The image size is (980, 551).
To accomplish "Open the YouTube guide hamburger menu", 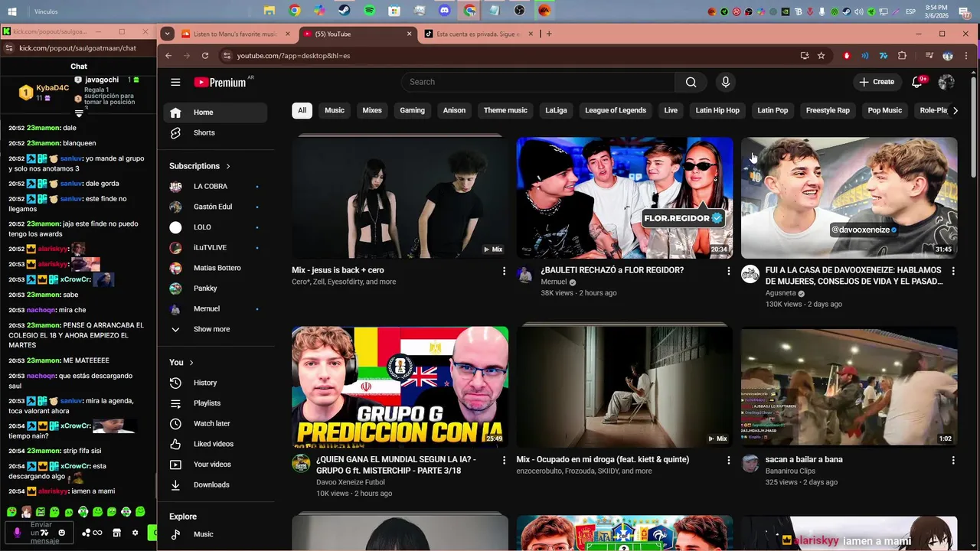I will [x=175, y=82].
